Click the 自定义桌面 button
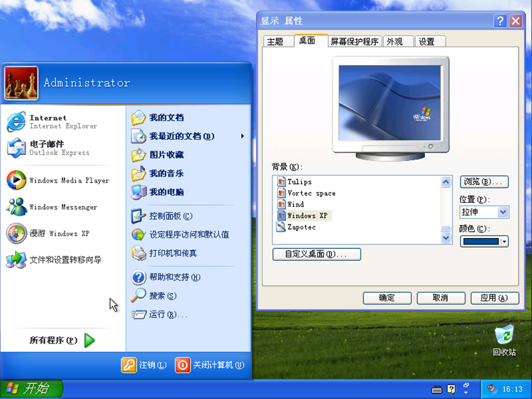 tap(317, 254)
